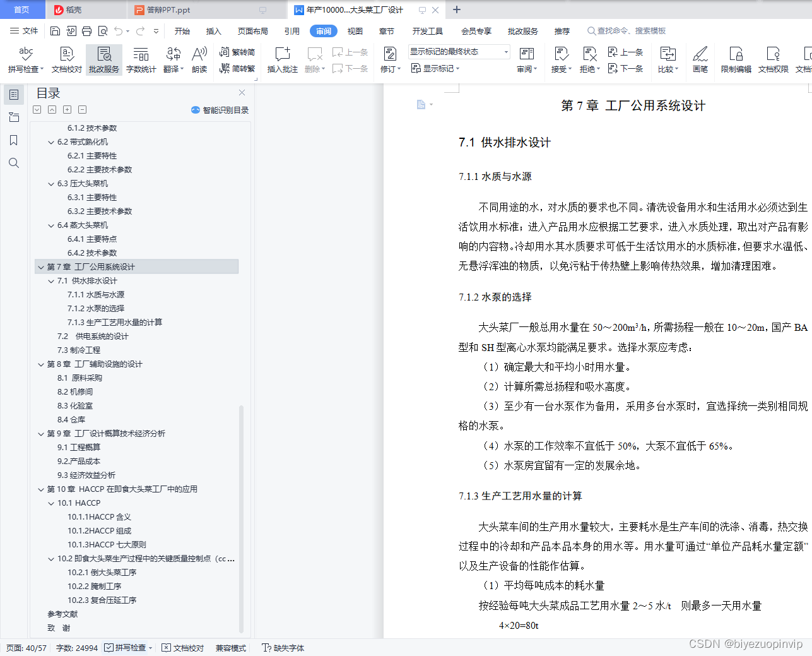
Task: Open the 翻译 translate tool
Action: [x=174, y=60]
